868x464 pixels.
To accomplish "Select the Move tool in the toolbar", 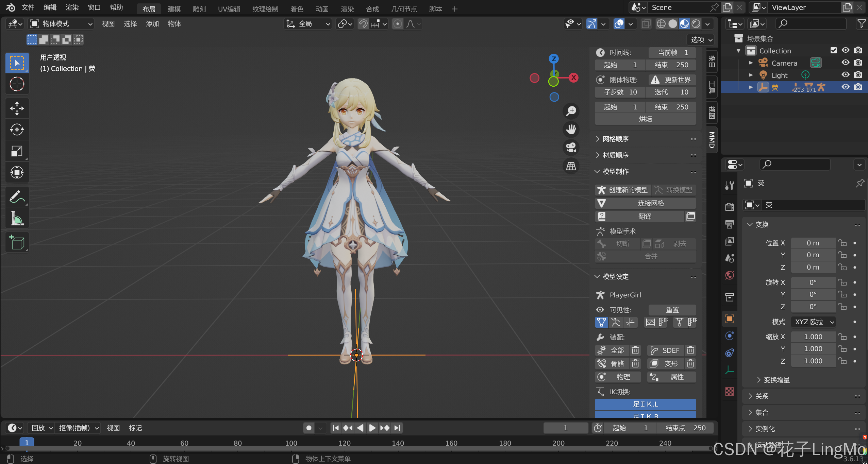I will [17, 108].
